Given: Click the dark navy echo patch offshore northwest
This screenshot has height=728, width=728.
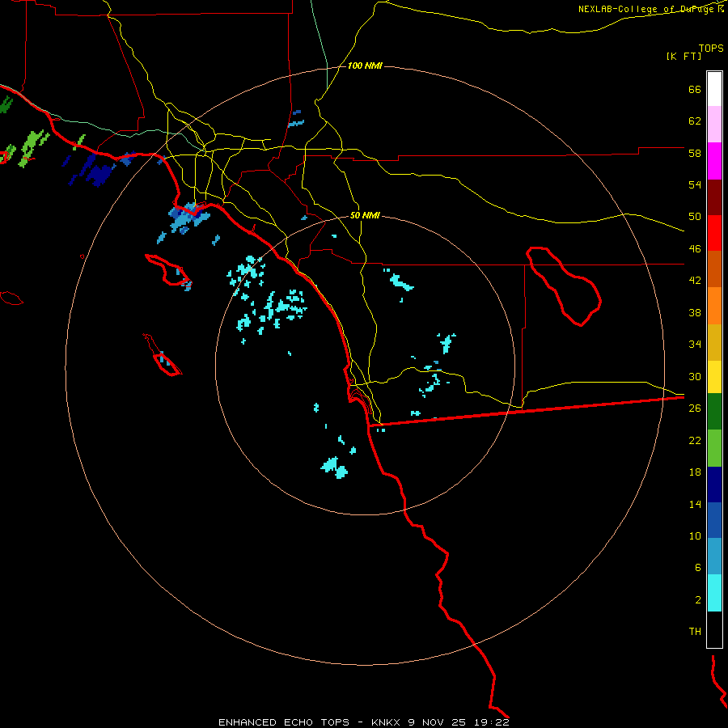Looking at the screenshot, I should (x=99, y=174).
